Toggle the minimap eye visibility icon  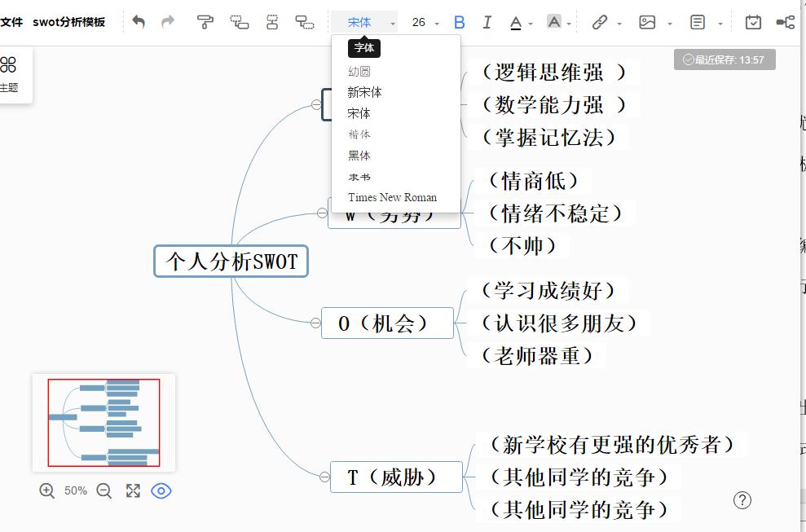click(161, 490)
